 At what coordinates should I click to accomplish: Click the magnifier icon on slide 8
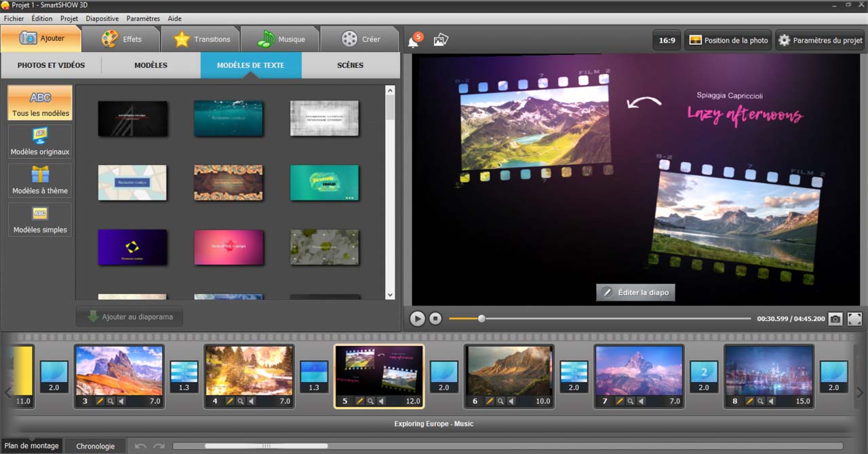pos(761,401)
